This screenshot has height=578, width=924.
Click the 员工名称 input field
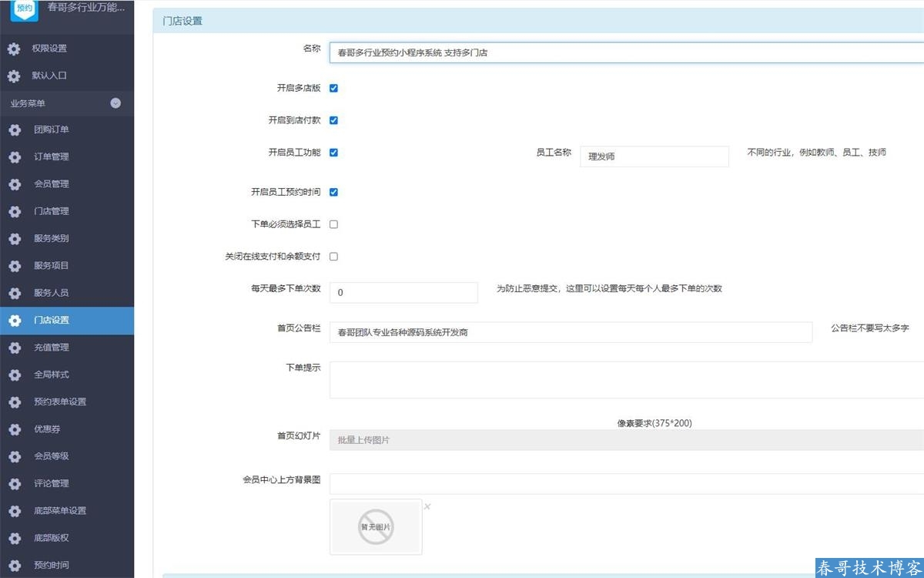point(654,156)
